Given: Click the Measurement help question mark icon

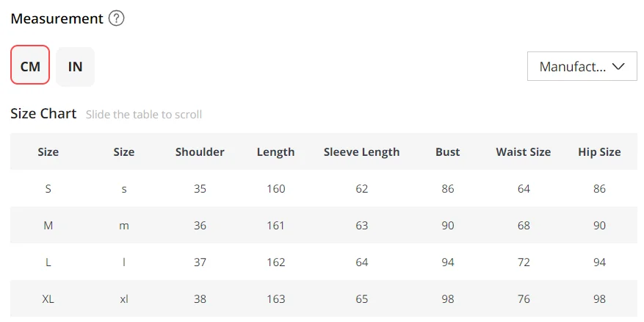Looking at the screenshot, I should coord(116,19).
